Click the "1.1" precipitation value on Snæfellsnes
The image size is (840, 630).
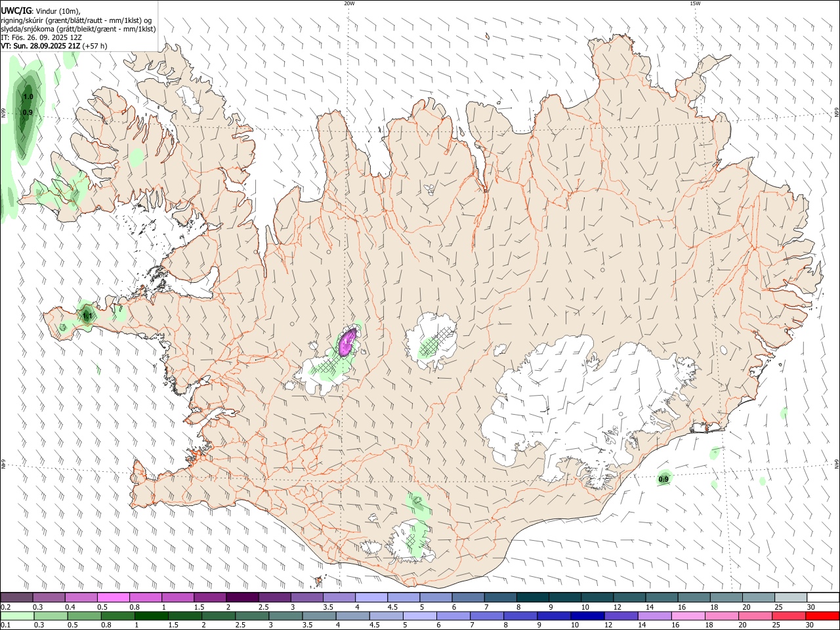87,316
